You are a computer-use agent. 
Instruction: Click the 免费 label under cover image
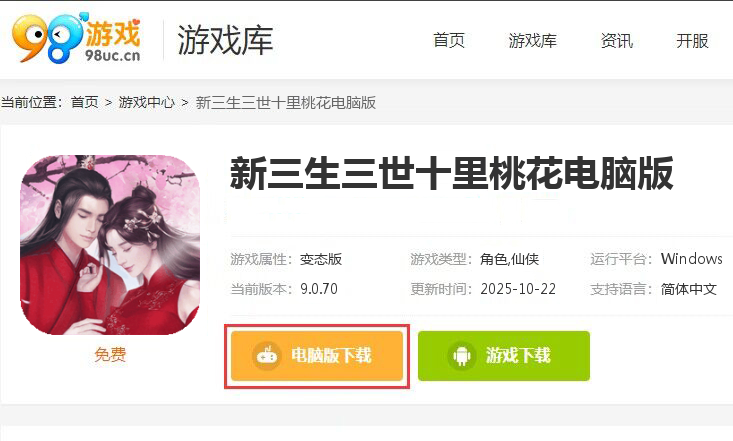click(110, 354)
